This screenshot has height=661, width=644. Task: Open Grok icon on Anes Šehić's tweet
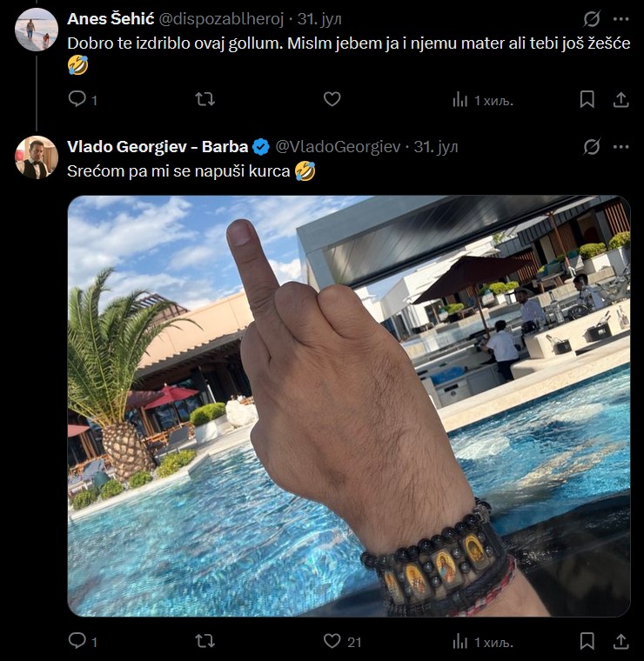pos(592,18)
